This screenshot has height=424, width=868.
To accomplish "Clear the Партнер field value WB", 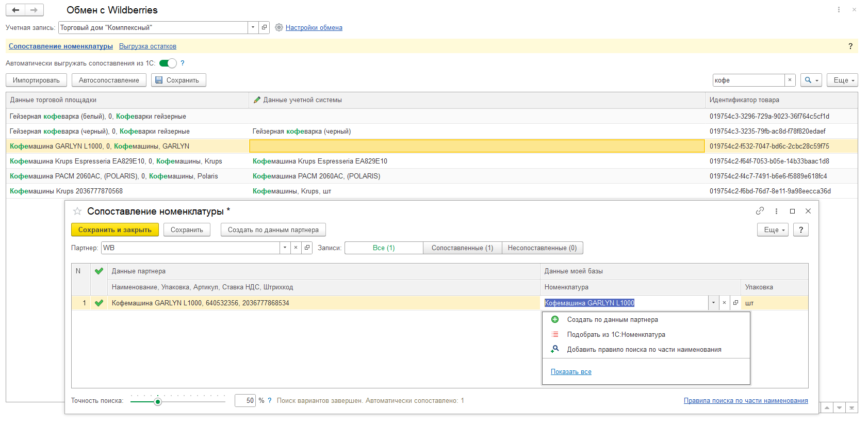I will point(296,248).
